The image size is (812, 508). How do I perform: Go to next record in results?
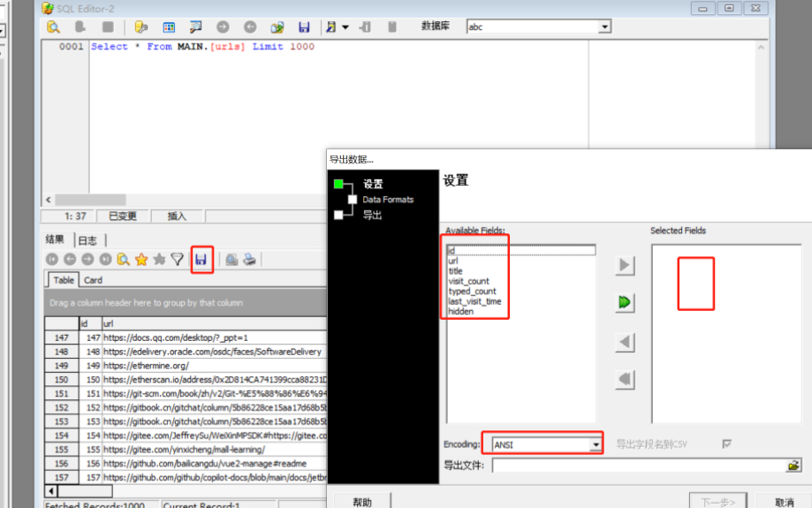87,260
